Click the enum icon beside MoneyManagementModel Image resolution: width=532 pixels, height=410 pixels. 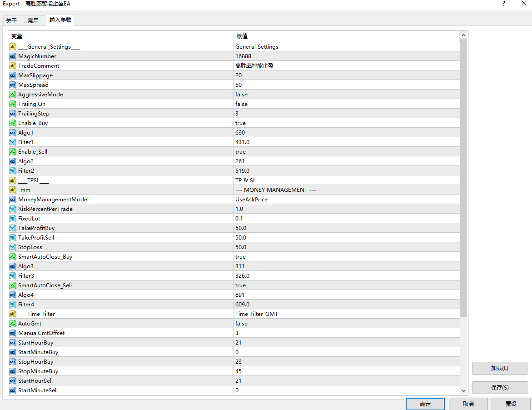(x=13, y=200)
